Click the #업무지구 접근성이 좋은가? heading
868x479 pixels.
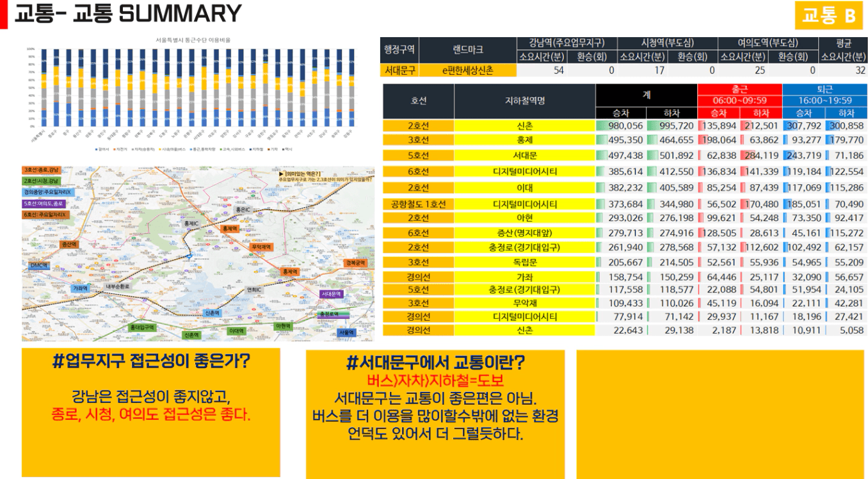(x=151, y=362)
